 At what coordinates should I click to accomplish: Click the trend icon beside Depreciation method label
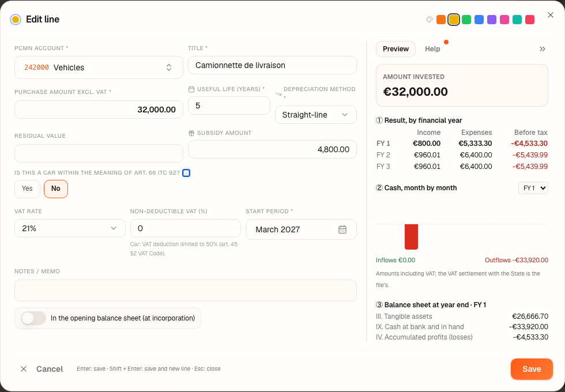278,93
